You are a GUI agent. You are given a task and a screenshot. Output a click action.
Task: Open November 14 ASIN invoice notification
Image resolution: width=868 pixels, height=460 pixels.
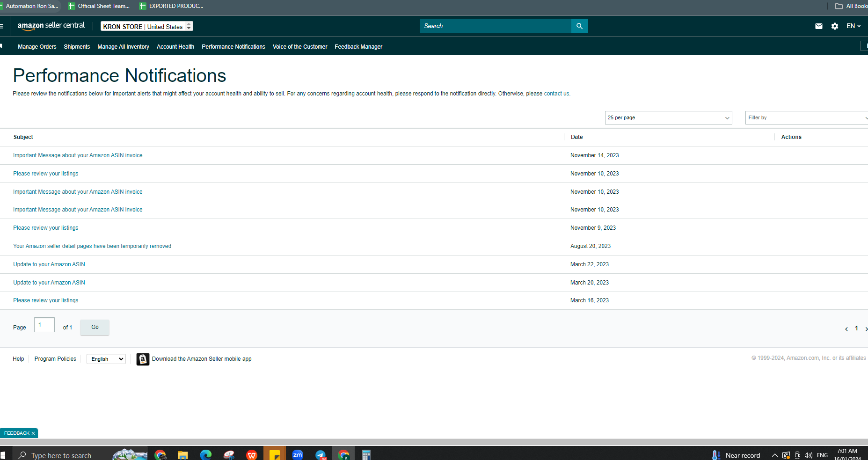pyautogui.click(x=78, y=155)
